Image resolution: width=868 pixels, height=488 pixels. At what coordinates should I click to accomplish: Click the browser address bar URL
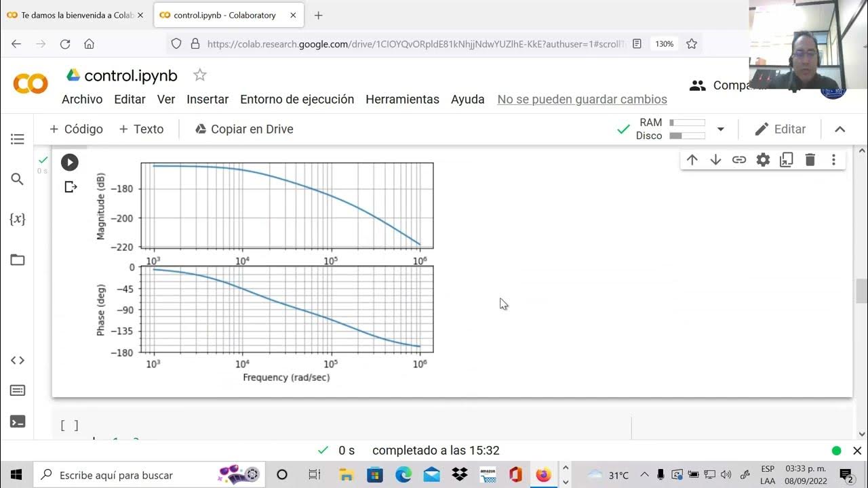tap(414, 43)
